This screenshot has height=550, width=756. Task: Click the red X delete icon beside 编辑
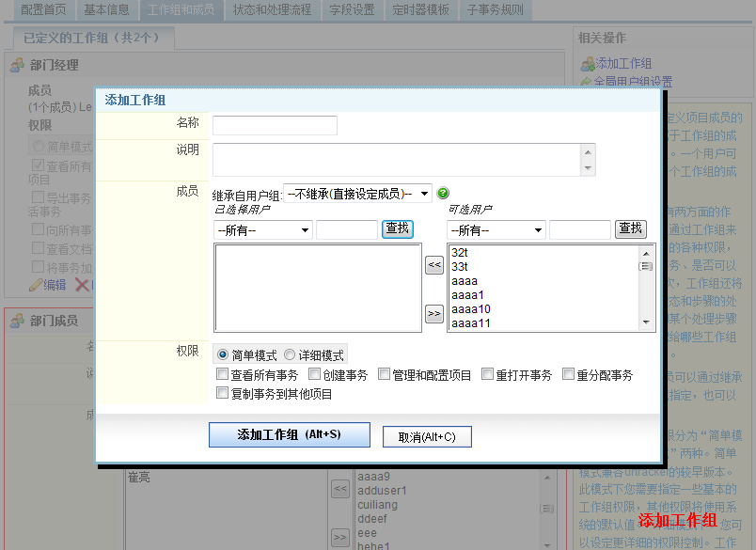(x=82, y=285)
